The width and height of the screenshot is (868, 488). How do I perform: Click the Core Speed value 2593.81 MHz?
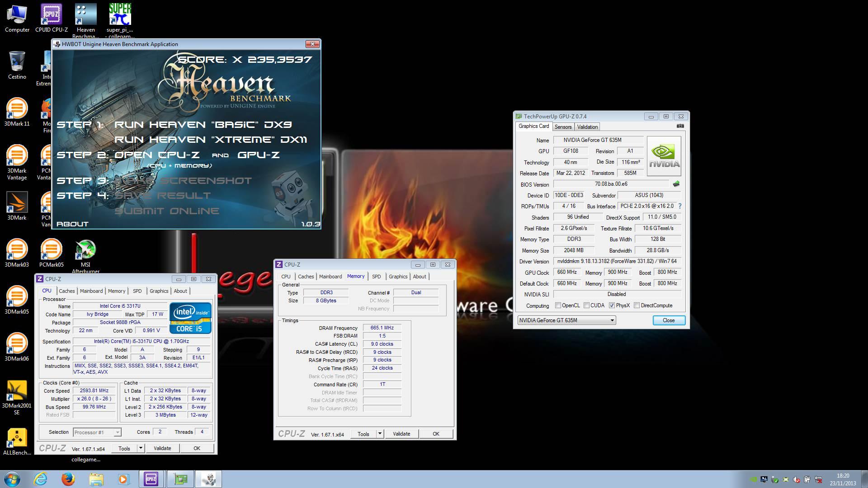tap(94, 391)
